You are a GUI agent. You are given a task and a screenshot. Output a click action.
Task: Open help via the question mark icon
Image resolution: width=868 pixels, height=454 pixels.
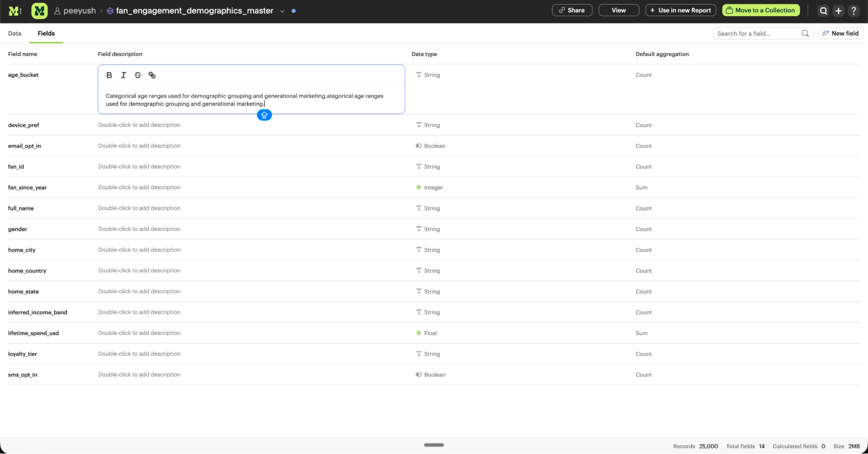tap(854, 10)
